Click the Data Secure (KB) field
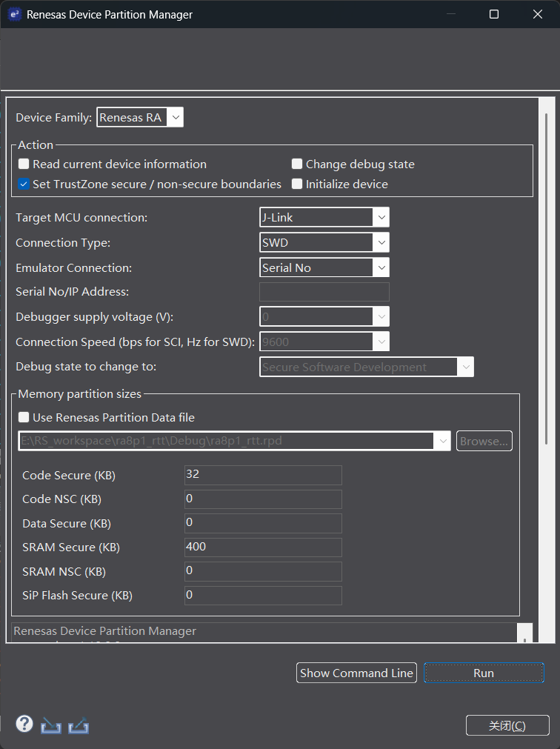 point(263,523)
